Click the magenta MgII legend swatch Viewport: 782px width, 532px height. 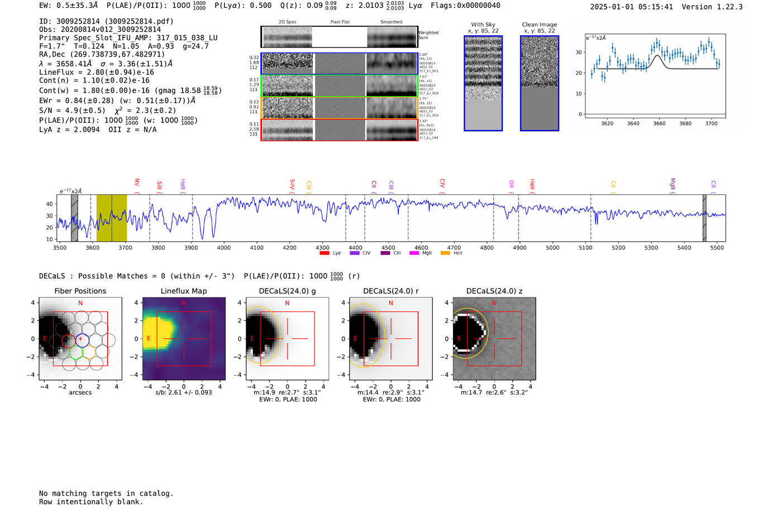pyautogui.click(x=414, y=253)
